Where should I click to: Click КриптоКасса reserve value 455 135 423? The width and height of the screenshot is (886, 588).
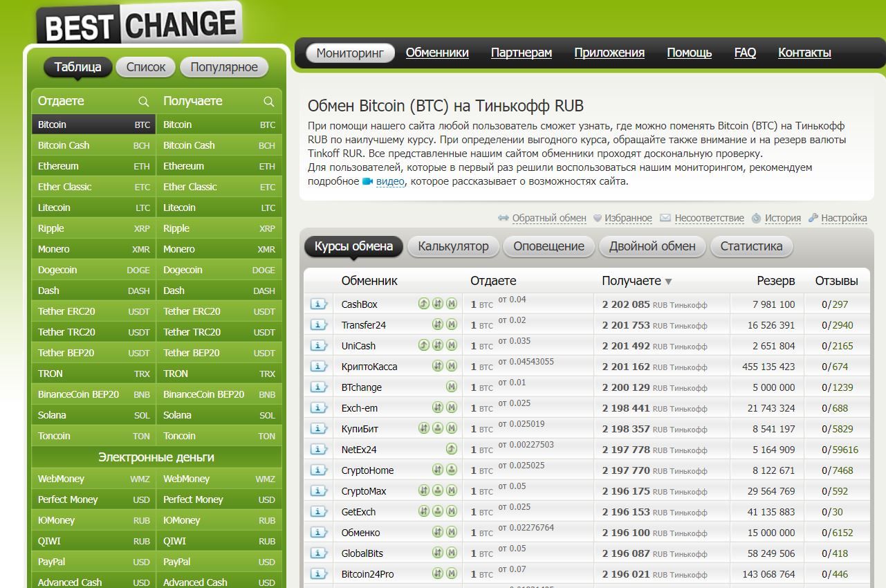768,367
